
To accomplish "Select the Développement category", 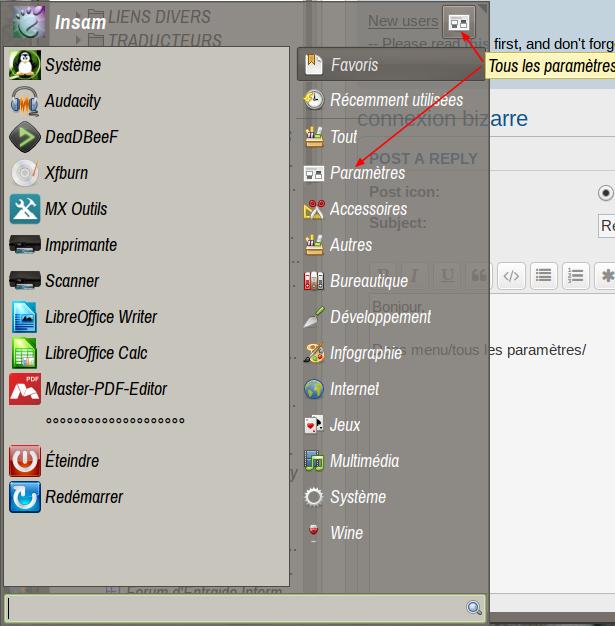I will pyautogui.click(x=391, y=317).
